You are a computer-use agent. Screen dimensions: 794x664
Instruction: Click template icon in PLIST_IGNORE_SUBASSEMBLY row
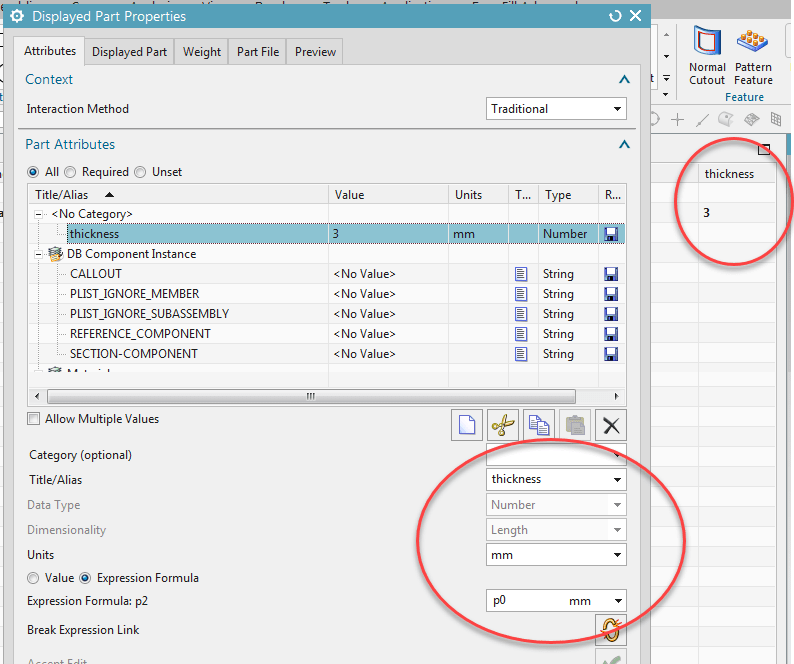click(521, 314)
